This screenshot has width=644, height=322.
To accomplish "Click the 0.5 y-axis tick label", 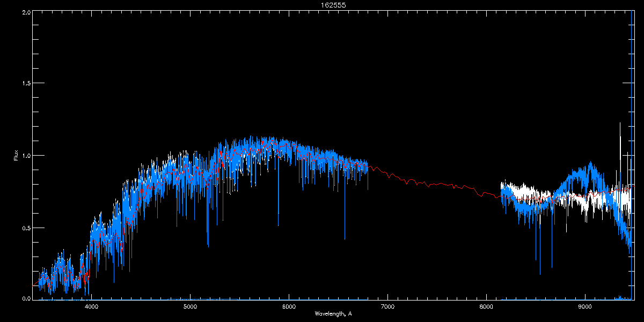I will [x=26, y=228].
